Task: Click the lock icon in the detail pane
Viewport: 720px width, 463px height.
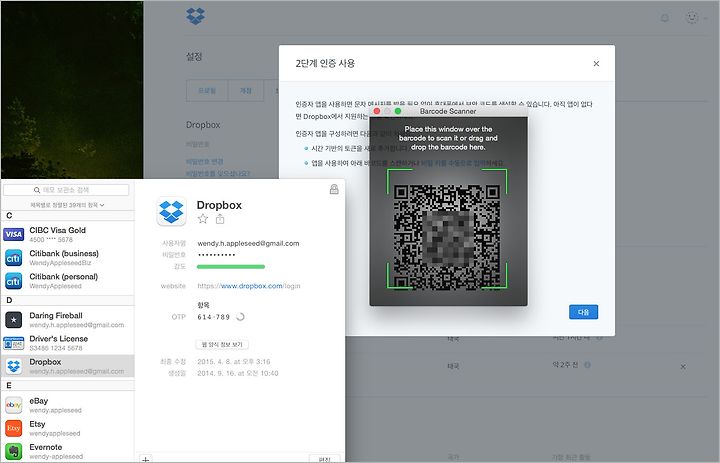Action: [x=334, y=189]
